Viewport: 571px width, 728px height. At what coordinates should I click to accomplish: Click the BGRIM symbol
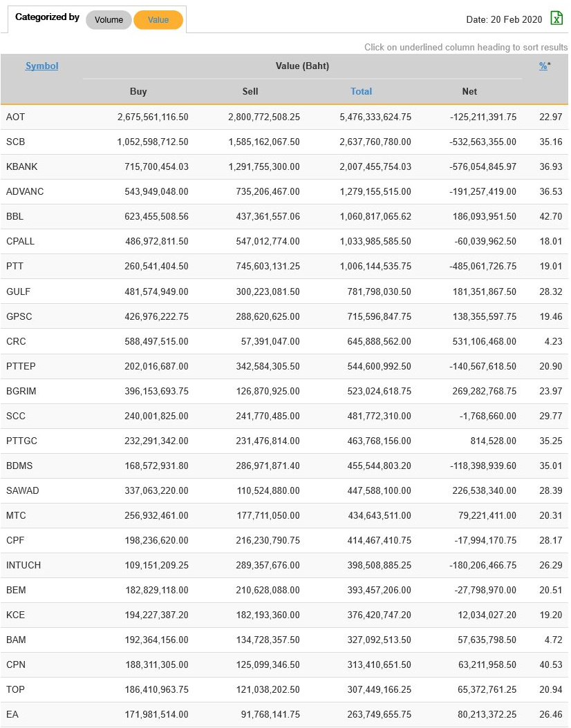(21, 391)
